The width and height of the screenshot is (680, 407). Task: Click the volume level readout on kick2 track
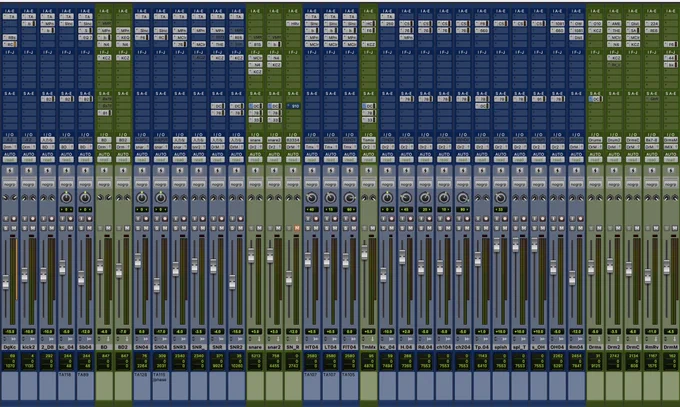tap(29, 332)
